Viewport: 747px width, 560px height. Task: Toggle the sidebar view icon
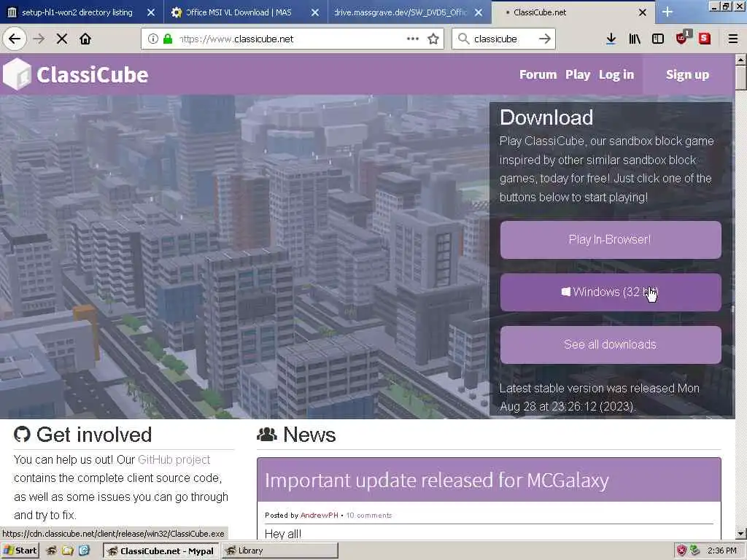pos(658,39)
